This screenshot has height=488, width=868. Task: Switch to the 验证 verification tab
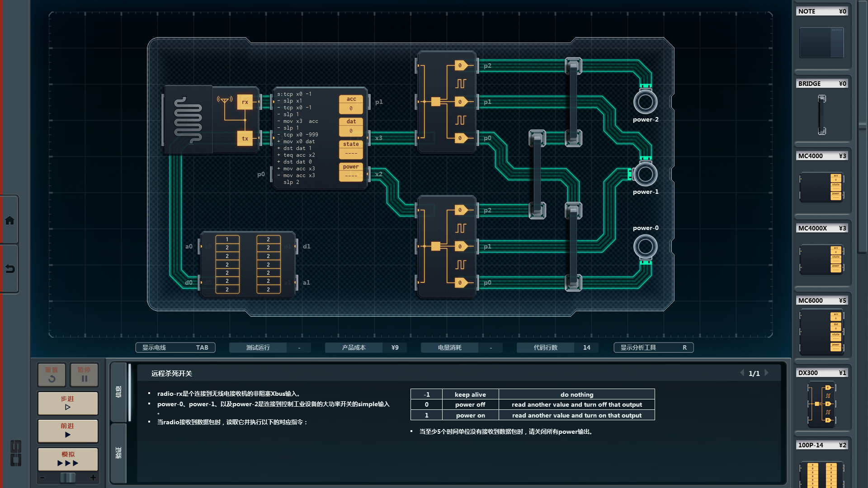coord(118,452)
